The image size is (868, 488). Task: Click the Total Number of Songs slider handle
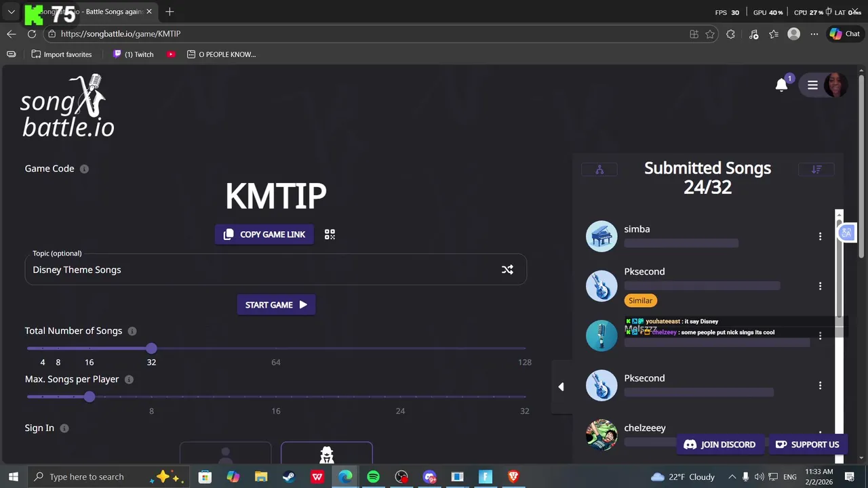click(x=151, y=348)
